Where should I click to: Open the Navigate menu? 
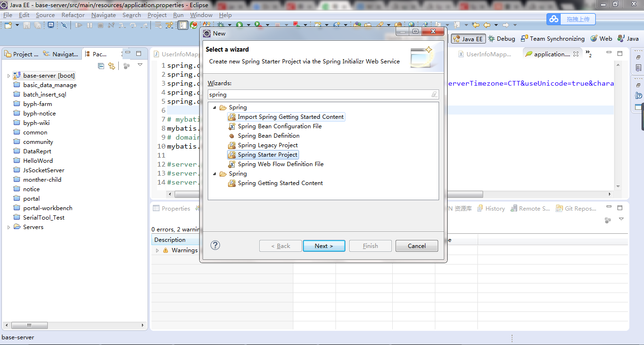pos(104,15)
